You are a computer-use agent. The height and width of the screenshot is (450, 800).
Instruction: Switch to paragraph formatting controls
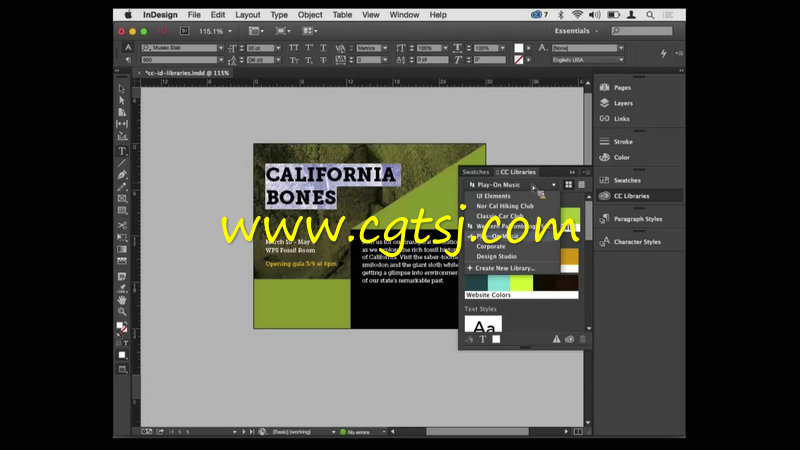[128, 60]
